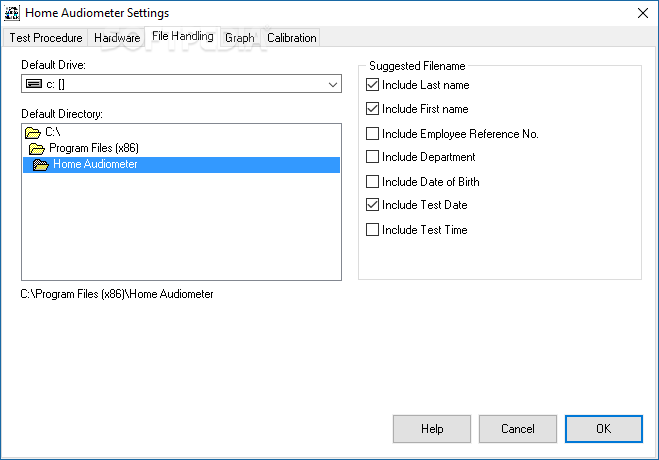Enable Include Department option
Screen dimensions: 659x460
tap(372, 157)
